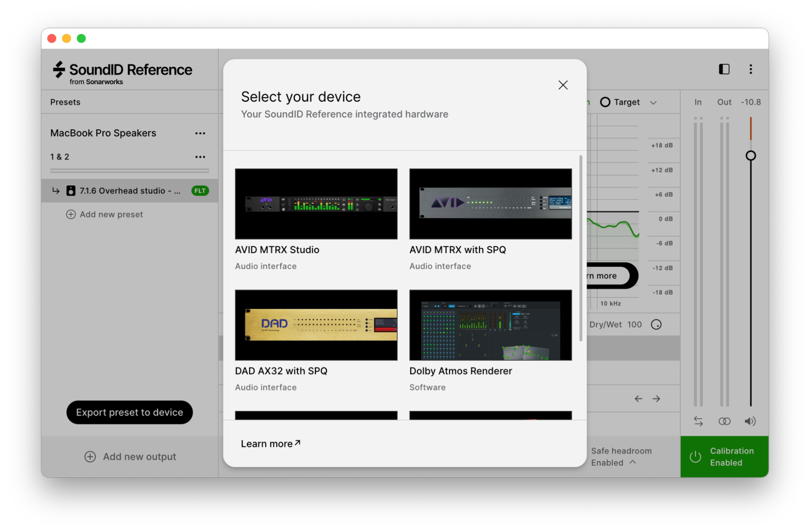Open the vertical three-dot options menu

[x=750, y=69]
